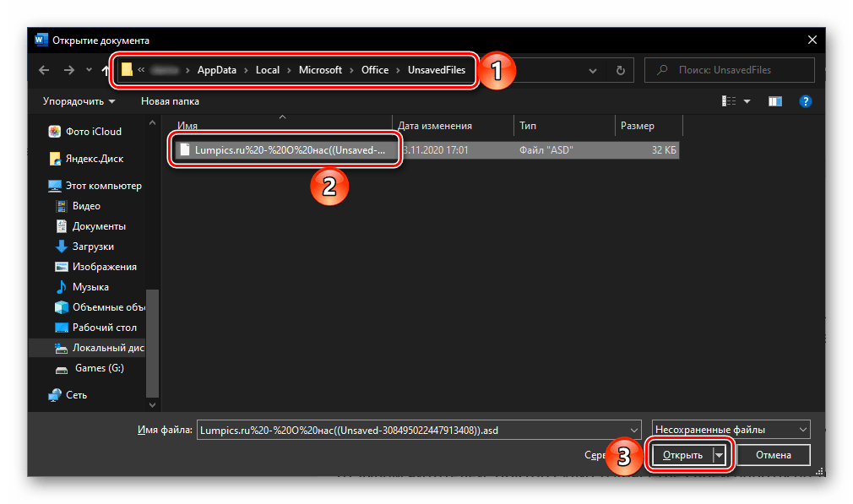Click the Back navigation arrow
The width and height of the screenshot is (853, 504).
pos(44,71)
